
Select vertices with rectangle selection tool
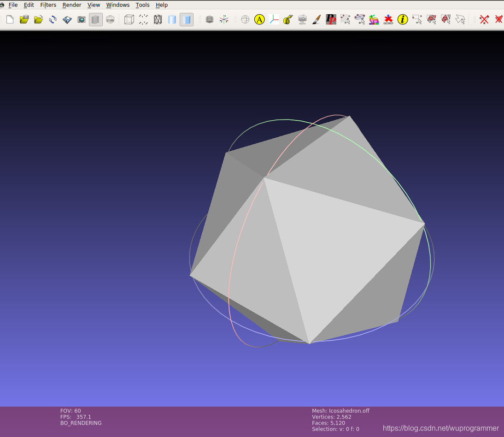click(x=417, y=20)
